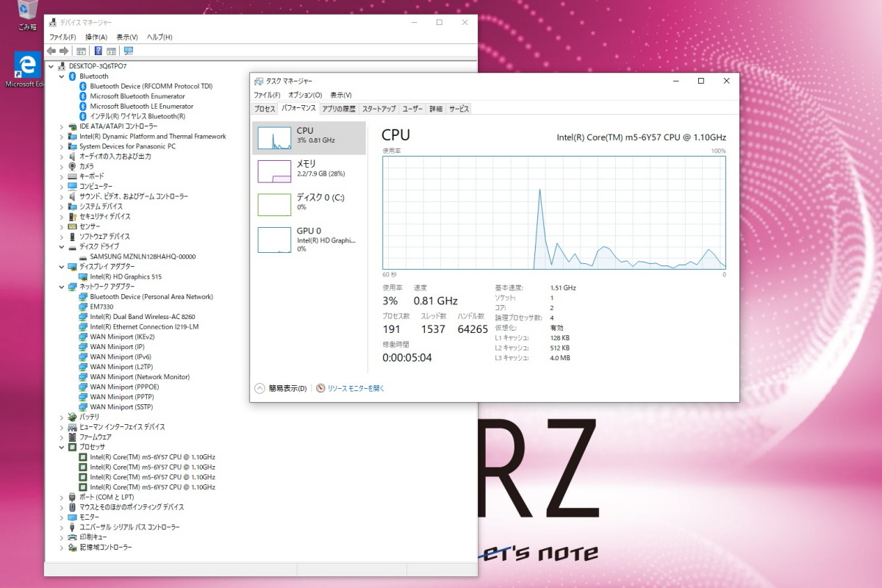Click the blue Help icon in Device Manager toolbar

[98, 51]
